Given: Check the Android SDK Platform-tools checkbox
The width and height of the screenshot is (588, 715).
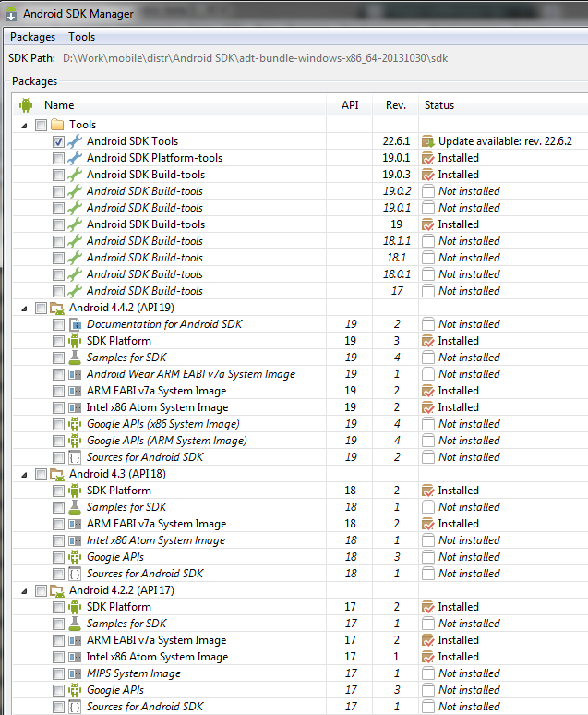Looking at the screenshot, I should point(58,158).
